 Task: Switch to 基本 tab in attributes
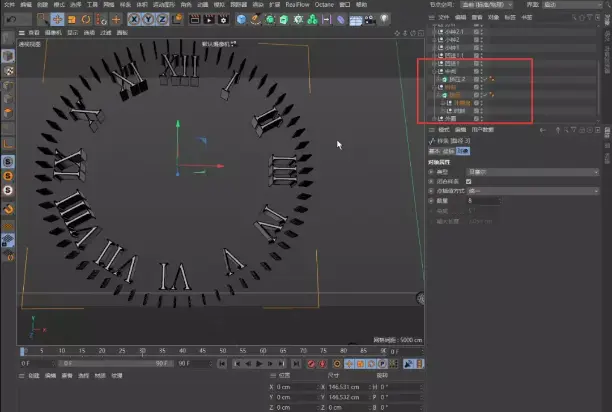pyautogui.click(x=434, y=151)
